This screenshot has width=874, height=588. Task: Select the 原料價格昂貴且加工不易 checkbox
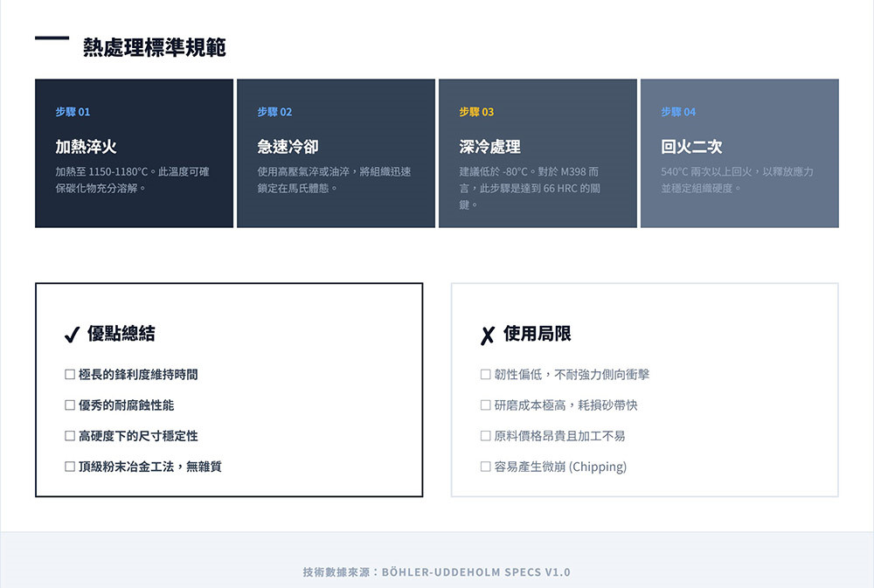tap(485, 436)
